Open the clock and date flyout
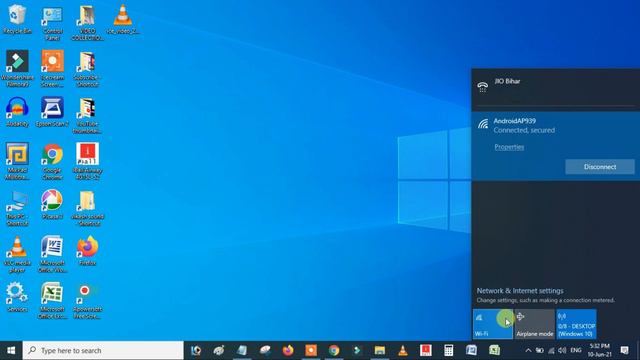 click(600, 350)
